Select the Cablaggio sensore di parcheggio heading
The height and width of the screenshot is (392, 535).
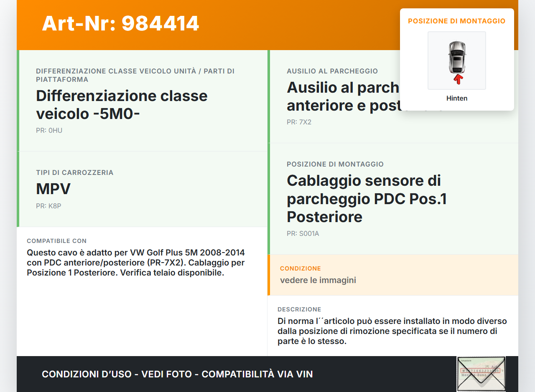pyautogui.click(x=367, y=199)
